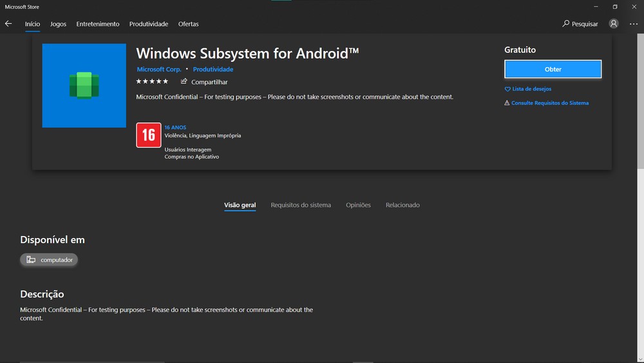Click the scrollbar down arrow

(640, 359)
